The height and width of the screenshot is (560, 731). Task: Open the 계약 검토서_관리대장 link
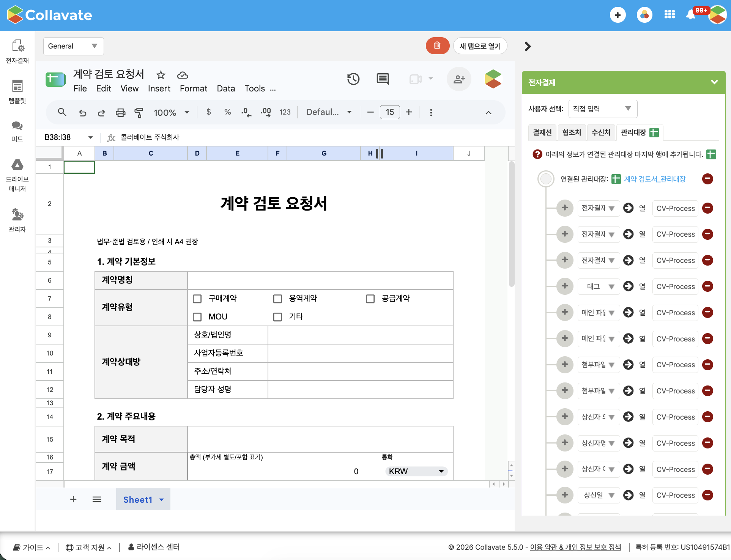coord(655,179)
